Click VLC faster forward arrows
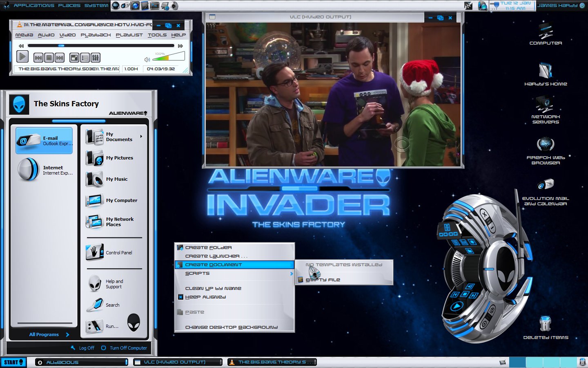The image size is (588, 368). pyautogui.click(x=180, y=46)
